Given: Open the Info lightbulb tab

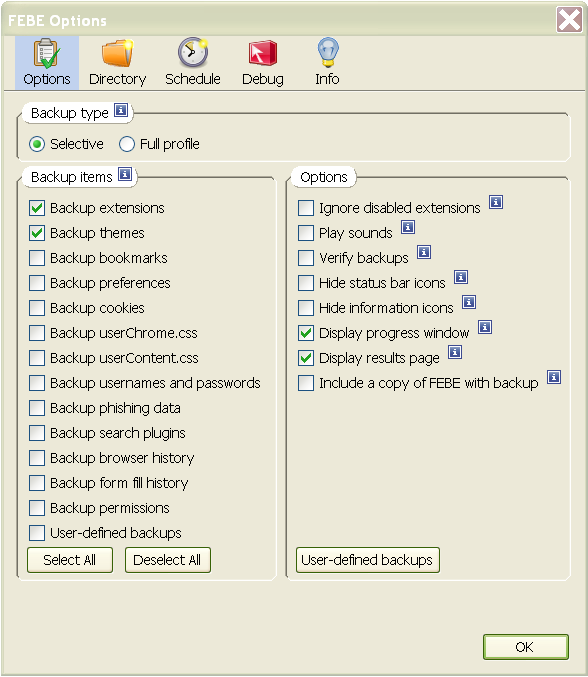Looking at the screenshot, I should click(x=327, y=63).
